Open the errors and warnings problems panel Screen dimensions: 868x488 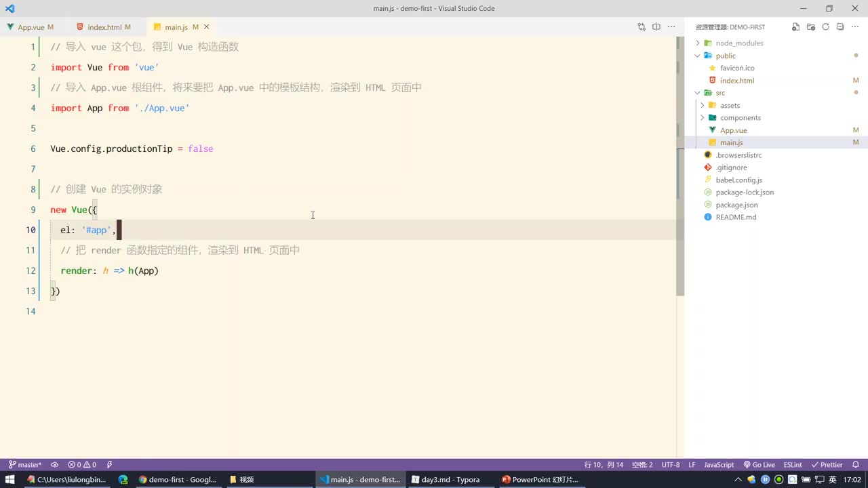pos(82,465)
